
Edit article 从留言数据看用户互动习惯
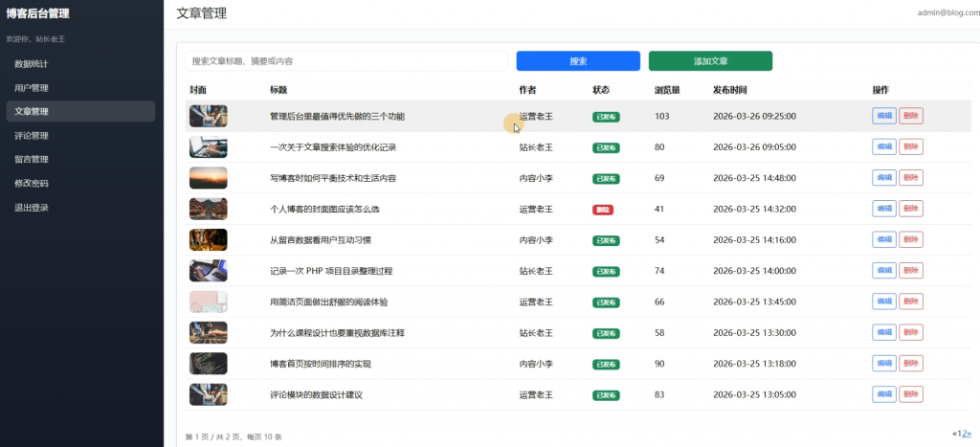tap(884, 239)
